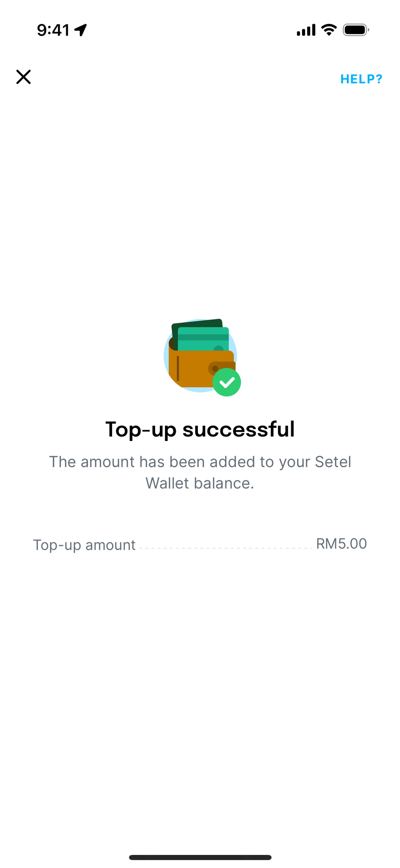Click the dashed line beside Top-up amount

click(226, 548)
